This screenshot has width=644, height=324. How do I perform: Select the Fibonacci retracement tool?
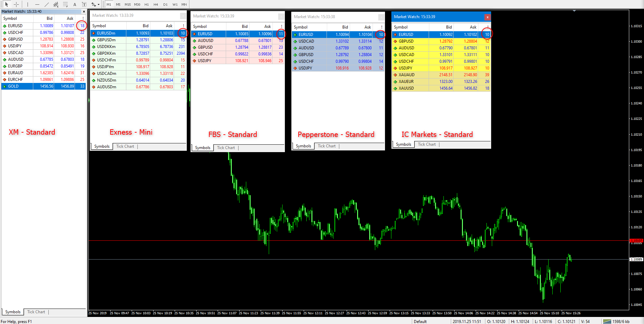[x=65, y=4]
